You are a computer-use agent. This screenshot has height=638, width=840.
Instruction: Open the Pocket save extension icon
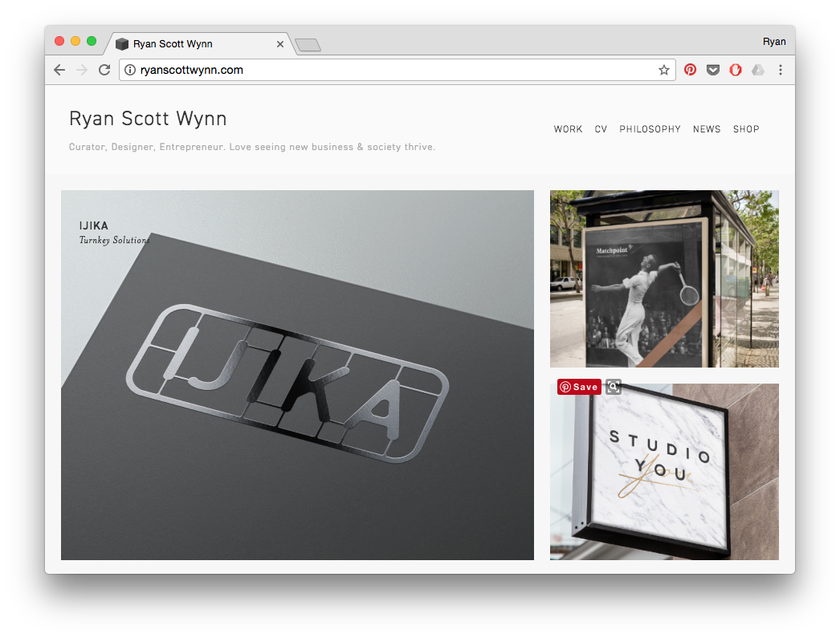(712, 70)
